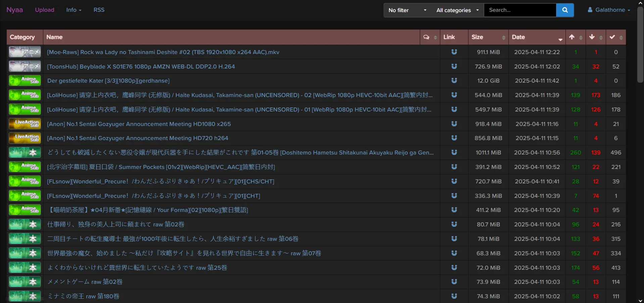Open magnet link for Takamine-san episode 02

coord(454,95)
